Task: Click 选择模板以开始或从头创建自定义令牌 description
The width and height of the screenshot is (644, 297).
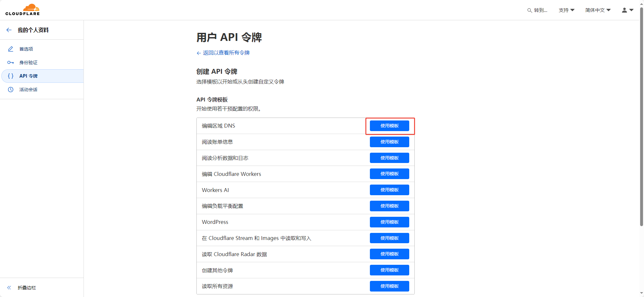Action: coord(240,81)
